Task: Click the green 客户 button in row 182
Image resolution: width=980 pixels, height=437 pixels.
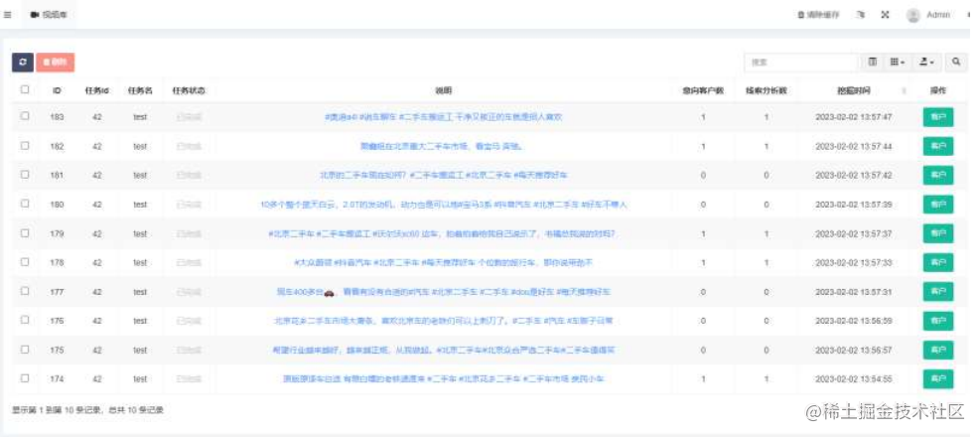Action: [938, 146]
